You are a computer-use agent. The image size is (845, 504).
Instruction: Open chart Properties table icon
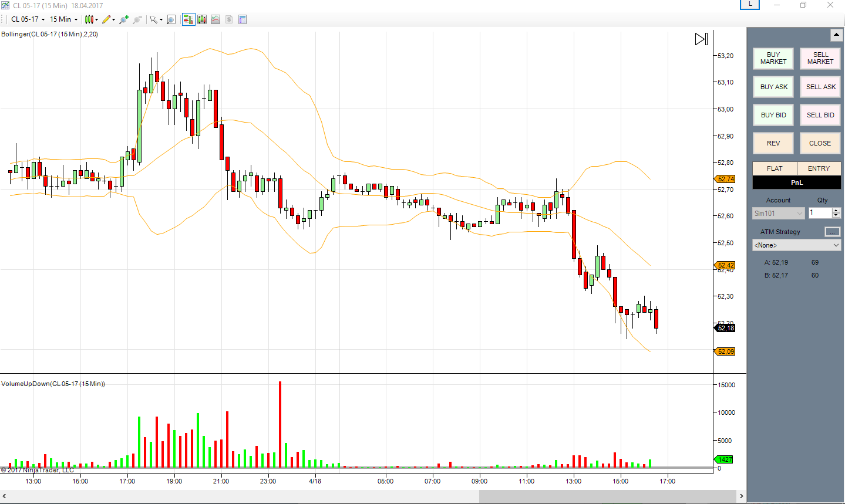point(243,19)
